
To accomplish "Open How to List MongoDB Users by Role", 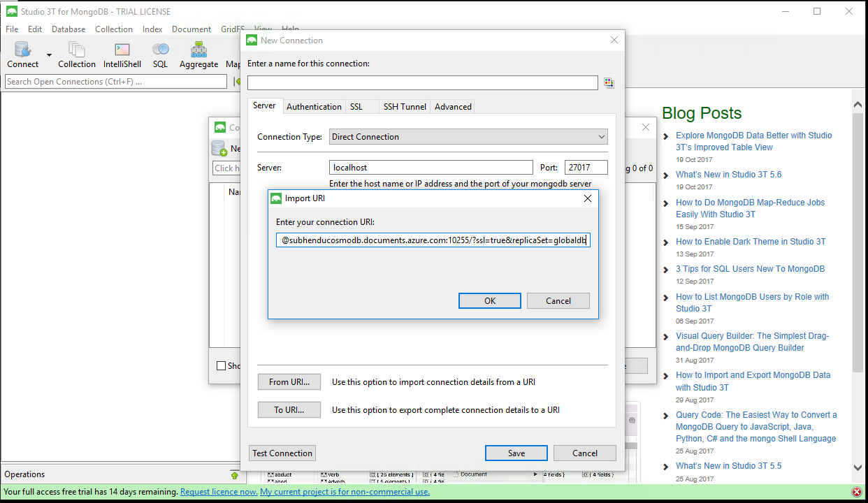I will (753, 302).
